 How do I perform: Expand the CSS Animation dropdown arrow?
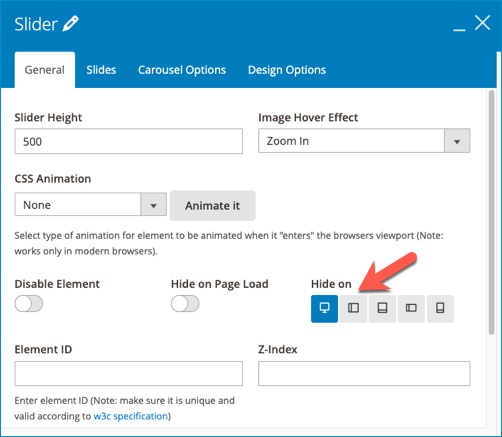[153, 205]
